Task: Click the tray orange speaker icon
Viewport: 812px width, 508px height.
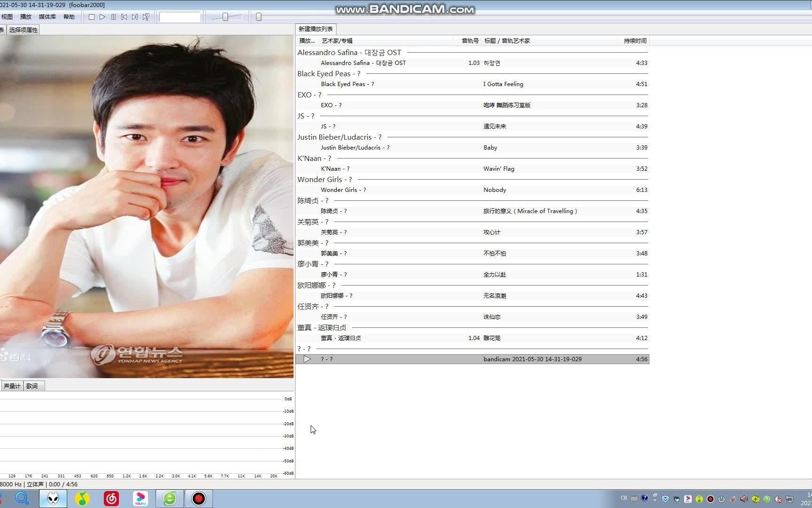Action: click(x=744, y=499)
